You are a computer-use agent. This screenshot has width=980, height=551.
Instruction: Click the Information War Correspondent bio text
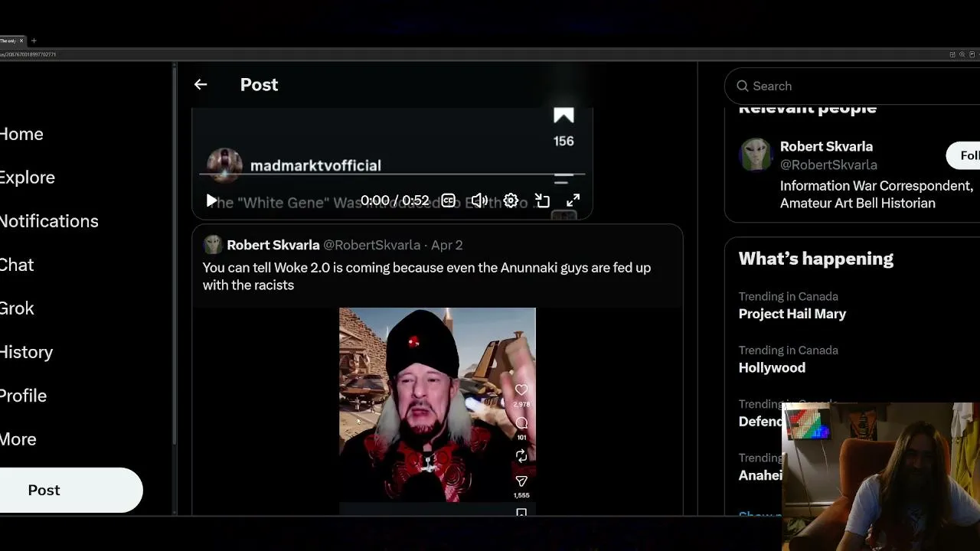(877, 194)
